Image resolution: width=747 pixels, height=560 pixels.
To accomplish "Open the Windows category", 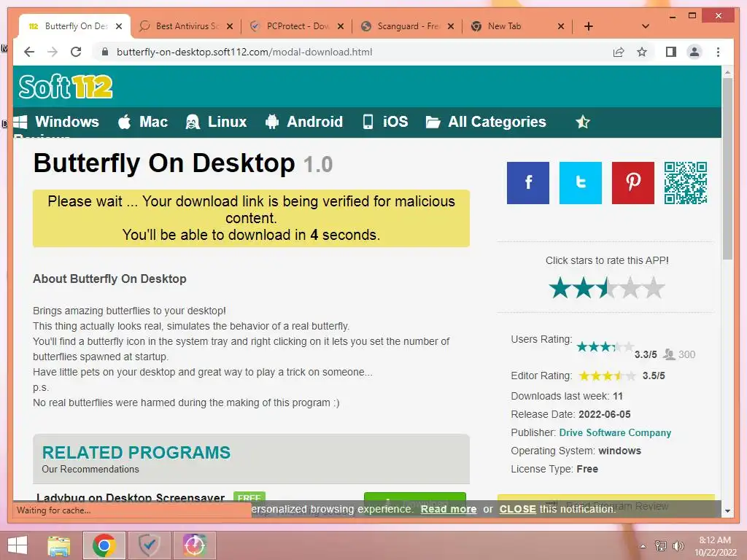I will [56, 122].
